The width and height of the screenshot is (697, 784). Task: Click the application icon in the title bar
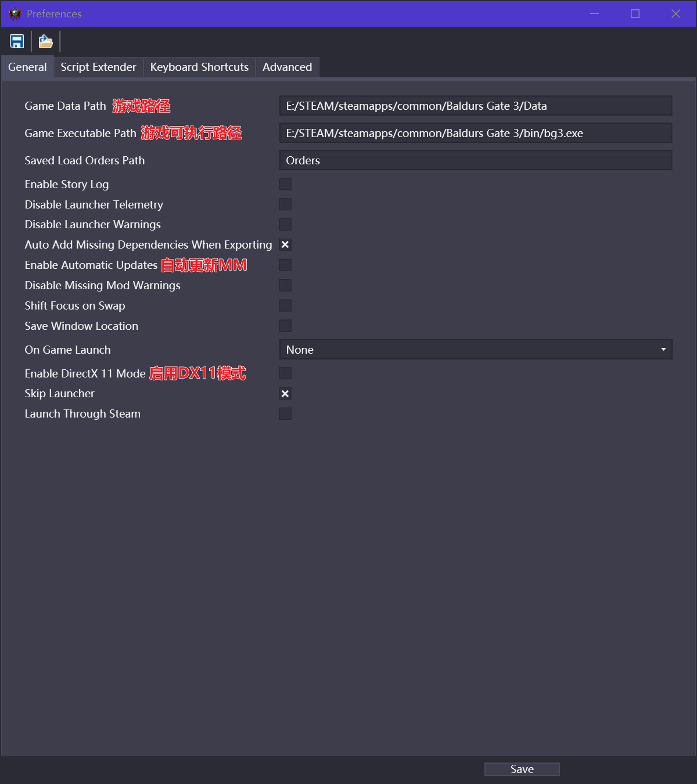[x=15, y=13]
